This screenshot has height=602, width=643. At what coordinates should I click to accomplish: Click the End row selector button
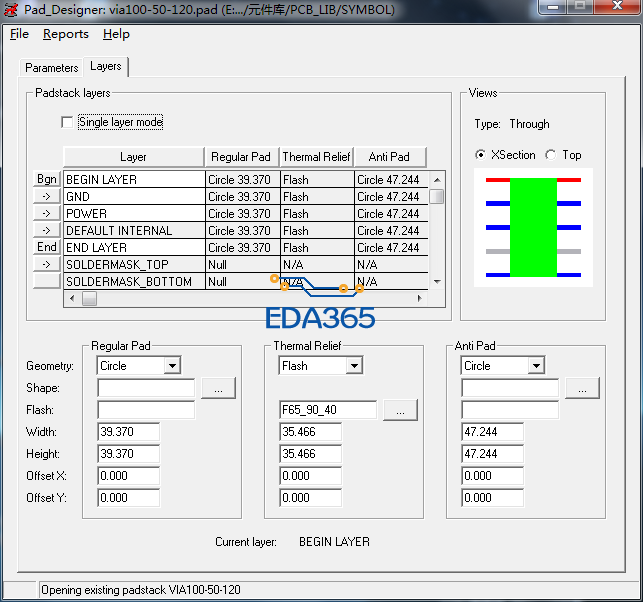[47, 247]
